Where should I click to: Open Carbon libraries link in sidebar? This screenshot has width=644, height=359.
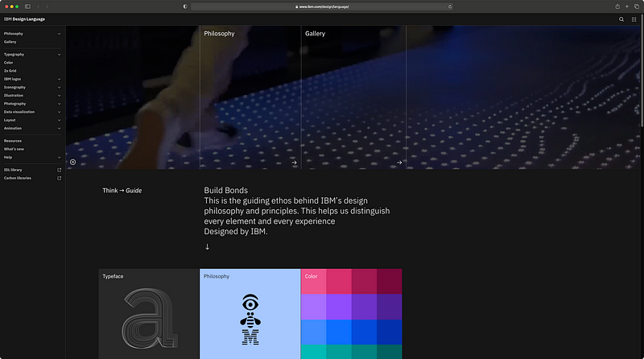tap(18, 178)
